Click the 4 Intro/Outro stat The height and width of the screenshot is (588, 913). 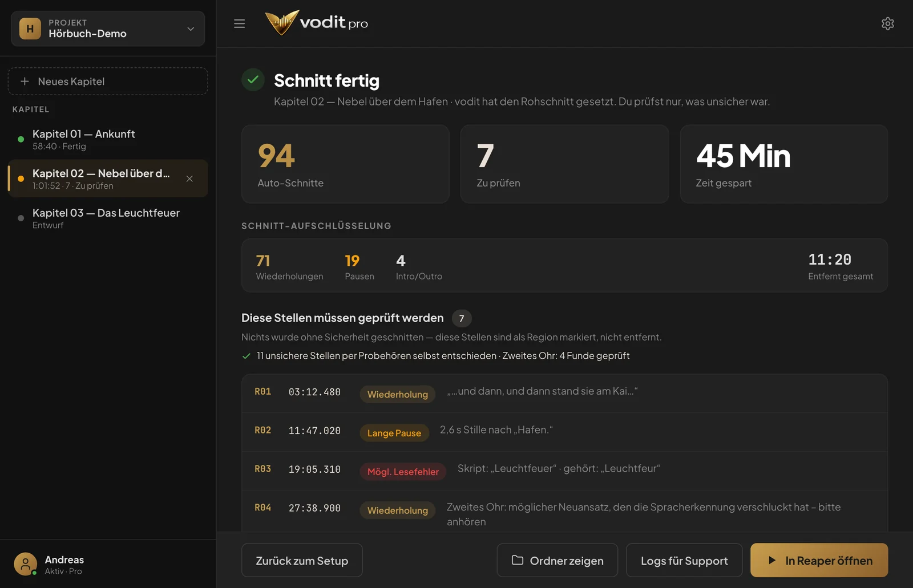[419, 266]
